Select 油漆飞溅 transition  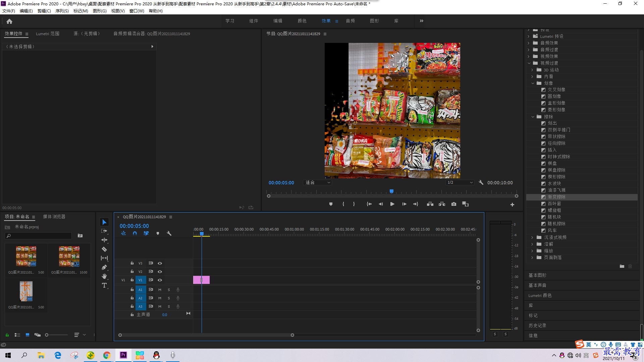pyautogui.click(x=556, y=190)
